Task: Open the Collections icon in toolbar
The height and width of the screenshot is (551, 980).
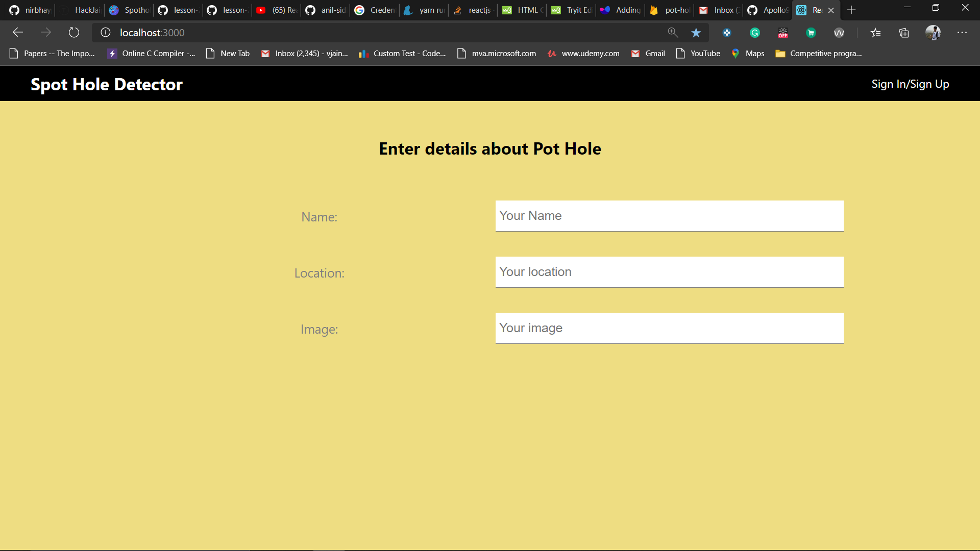Action: click(x=904, y=33)
